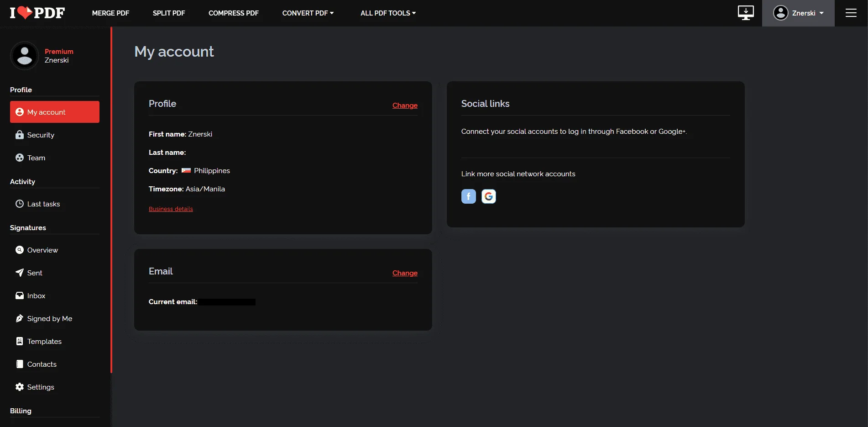
Task: Click the Premium label in sidebar
Action: pos(59,52)
